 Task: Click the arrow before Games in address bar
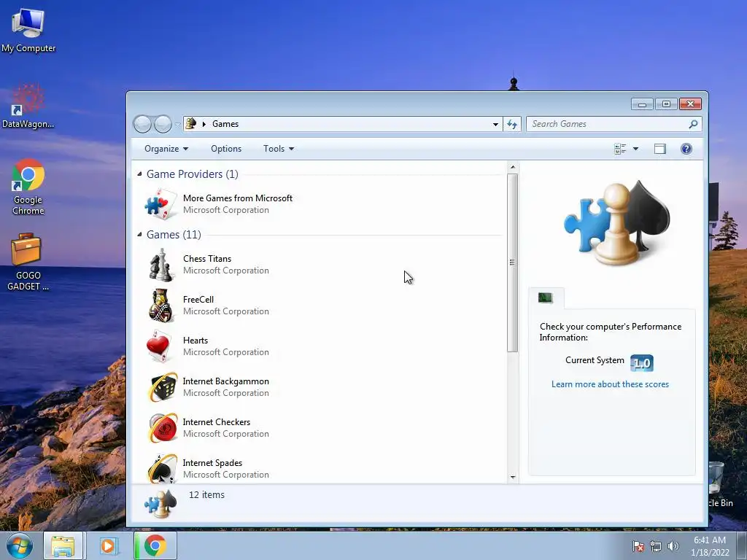pyautogui.click(x=204, y=124)
